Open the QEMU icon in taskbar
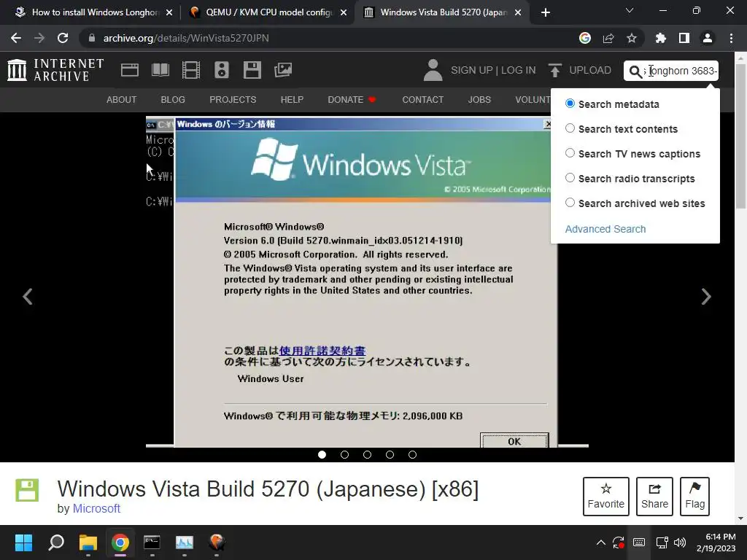Screen dimensions: 747x560 pos(217,542)
